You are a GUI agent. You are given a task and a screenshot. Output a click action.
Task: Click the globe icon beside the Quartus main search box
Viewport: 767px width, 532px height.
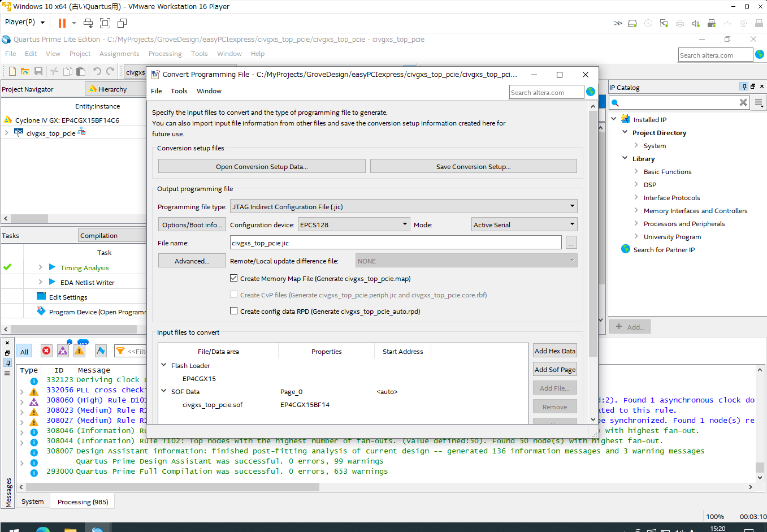pos(760,54)
